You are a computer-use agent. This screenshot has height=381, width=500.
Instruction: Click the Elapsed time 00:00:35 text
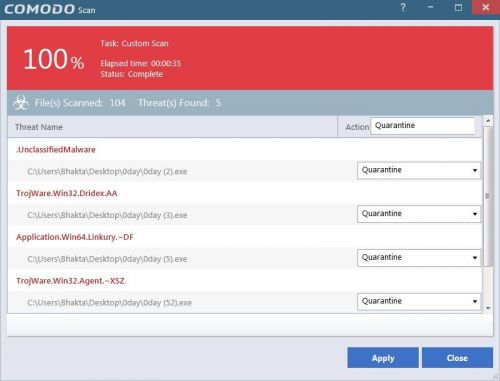(x=140, y=63)
